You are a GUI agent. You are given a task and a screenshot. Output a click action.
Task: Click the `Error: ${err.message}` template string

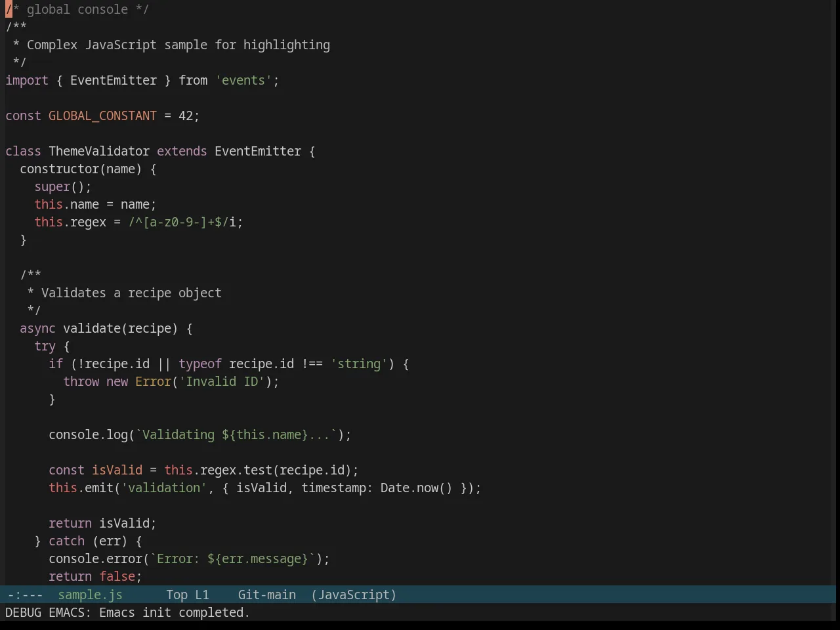click(x=232, y=558)
